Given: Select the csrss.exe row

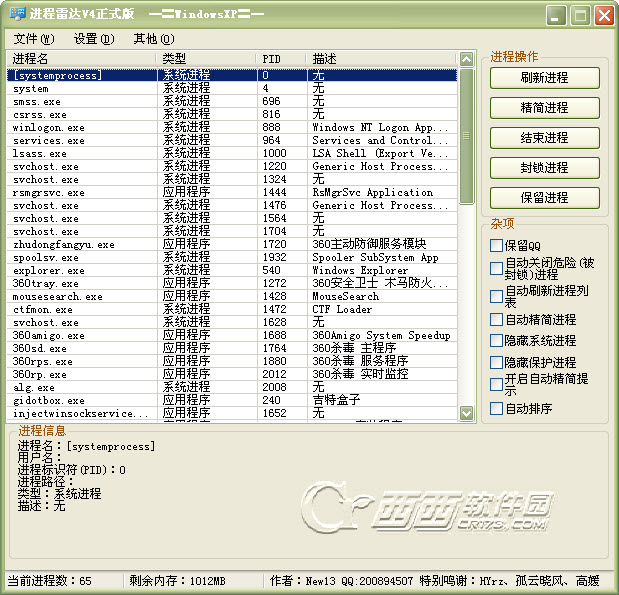Looking at the screenshot, I should (x=232, y=114).
